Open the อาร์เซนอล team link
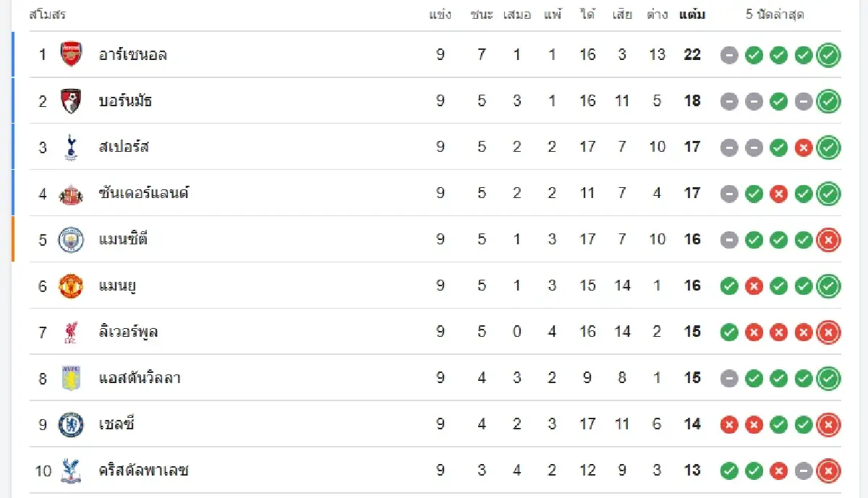This screenshot has width=868, height=498. [x=133, y=54]
